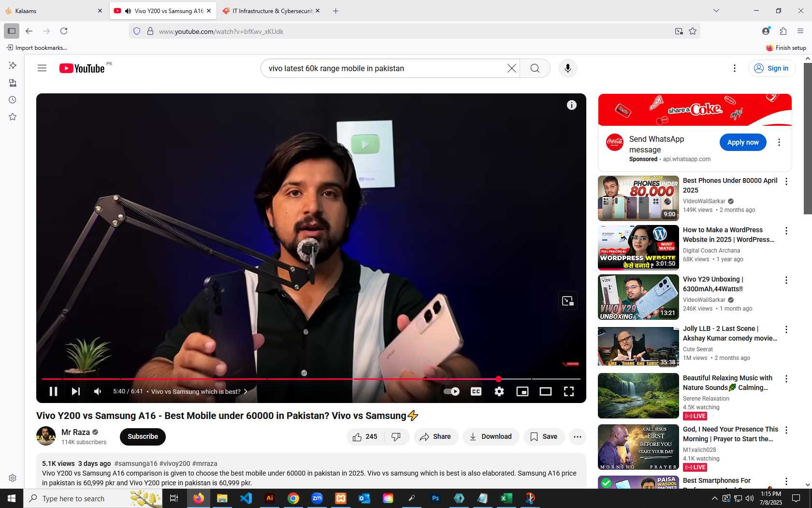Click Apply now on Coke ad
Screen dimensions: 812x508
point(743,142)
